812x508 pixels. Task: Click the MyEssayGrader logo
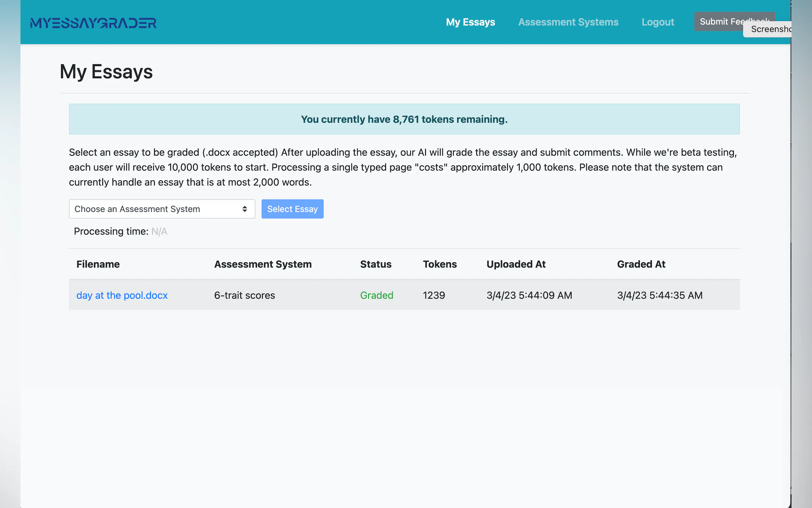point(93,22)
